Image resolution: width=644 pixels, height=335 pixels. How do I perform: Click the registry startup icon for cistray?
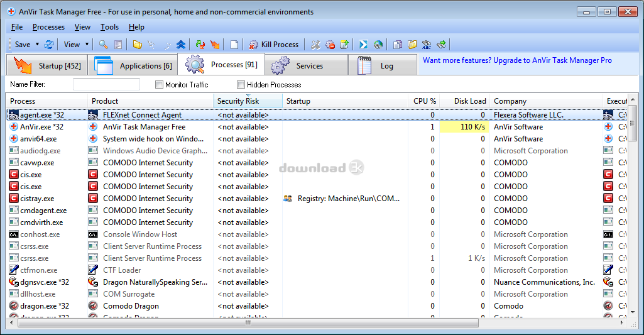tap(288, 199)
